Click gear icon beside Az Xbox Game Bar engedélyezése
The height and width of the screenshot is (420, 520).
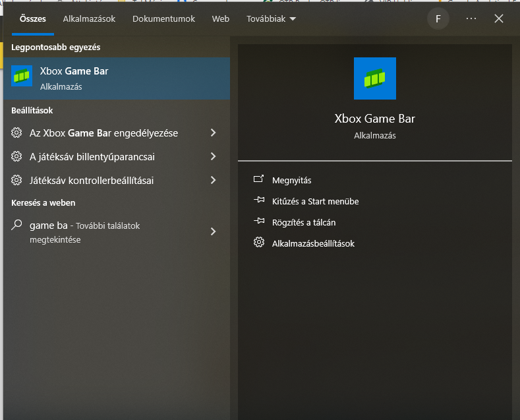coord(16,133)
